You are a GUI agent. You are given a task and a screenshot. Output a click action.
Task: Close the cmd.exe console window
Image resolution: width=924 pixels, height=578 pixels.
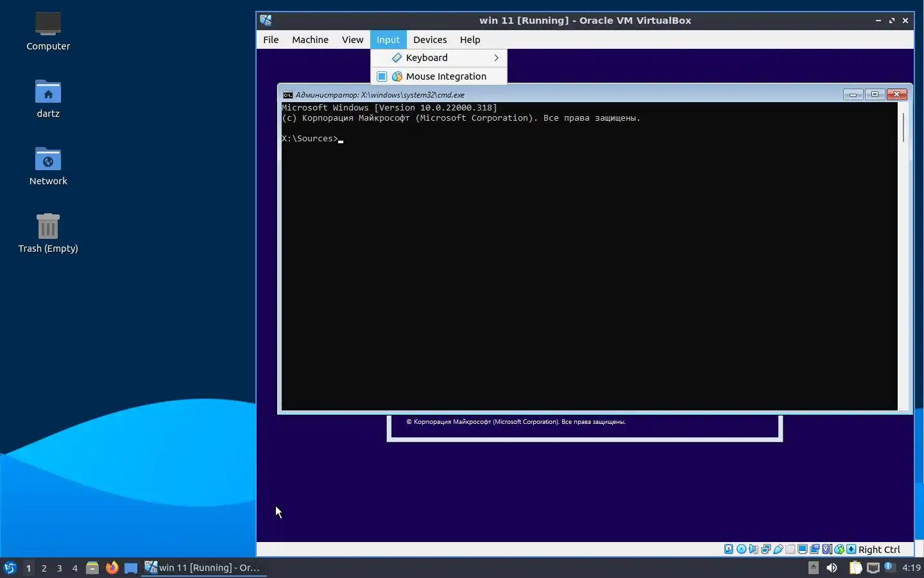(x=897, y=94)
